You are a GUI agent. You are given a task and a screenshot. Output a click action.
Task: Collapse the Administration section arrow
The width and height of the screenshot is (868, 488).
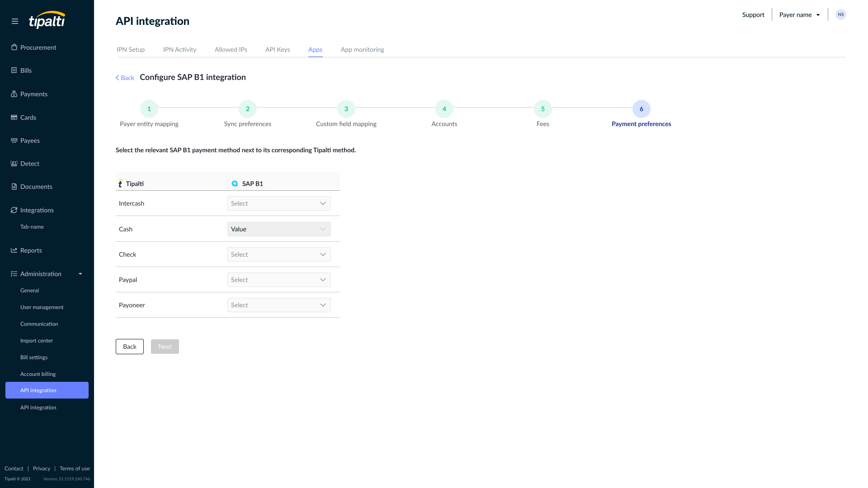[x=80, y=274]
